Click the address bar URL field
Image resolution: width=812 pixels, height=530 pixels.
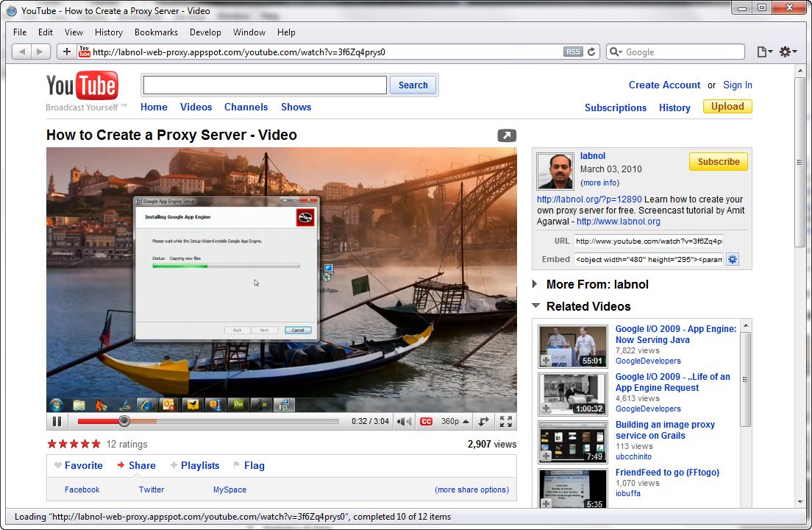[327, 52]
